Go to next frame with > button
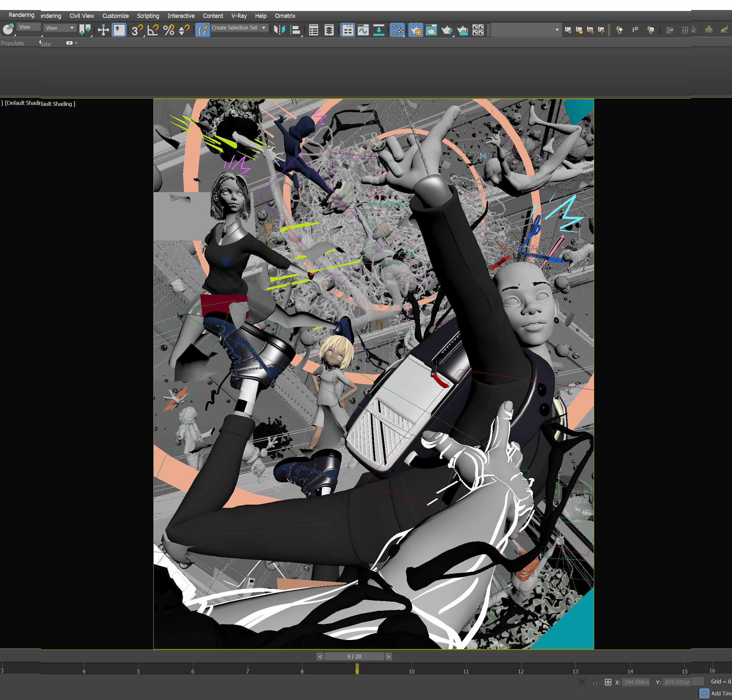Screen dimensions: 732x700 (388, 656)
